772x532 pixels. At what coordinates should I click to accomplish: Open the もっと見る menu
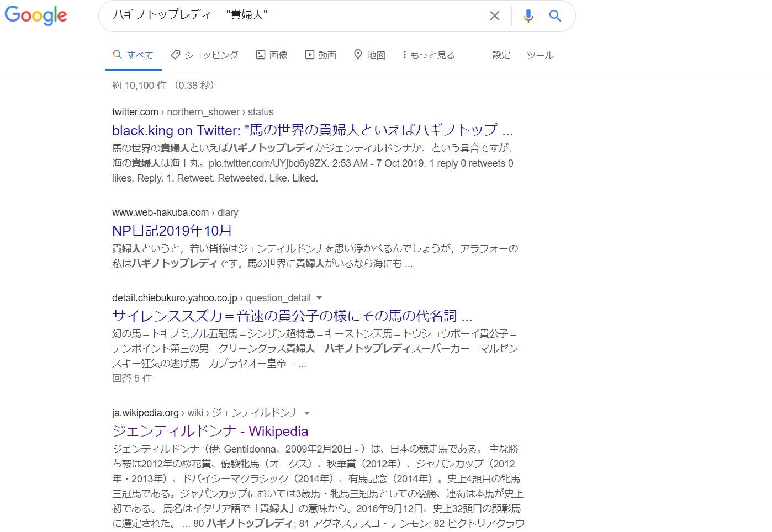[x=429, y=55]
